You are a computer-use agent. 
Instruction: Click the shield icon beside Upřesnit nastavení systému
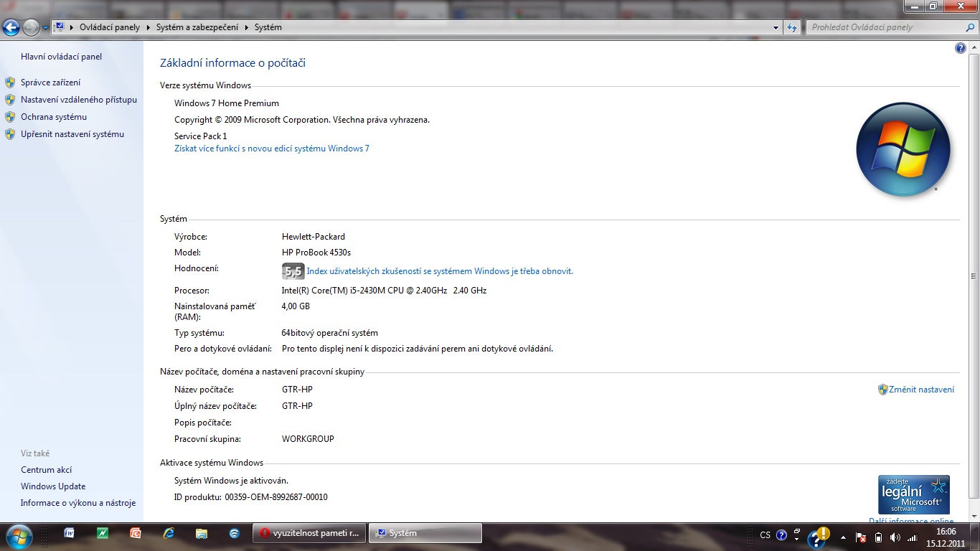(10, 134)
